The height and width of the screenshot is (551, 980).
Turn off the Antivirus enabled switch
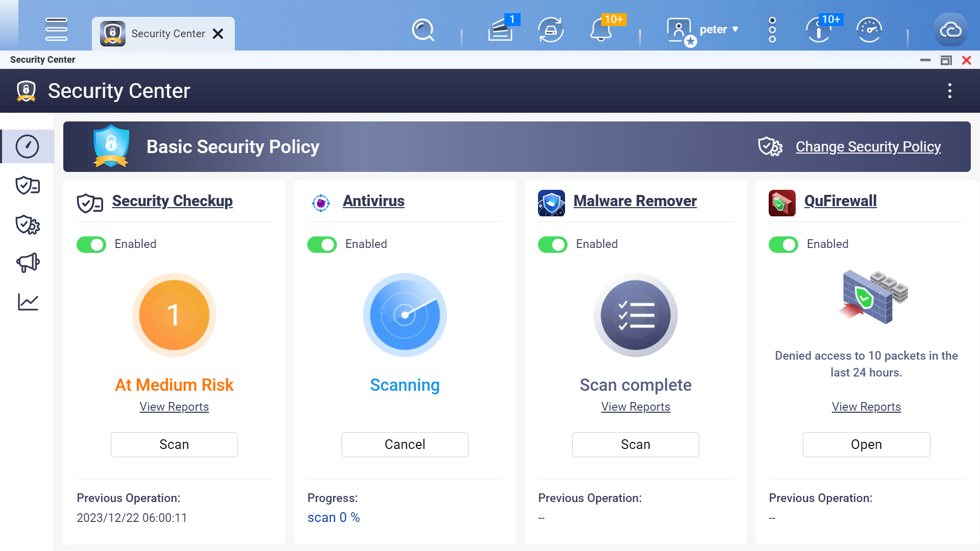click(x=322, y=244)
